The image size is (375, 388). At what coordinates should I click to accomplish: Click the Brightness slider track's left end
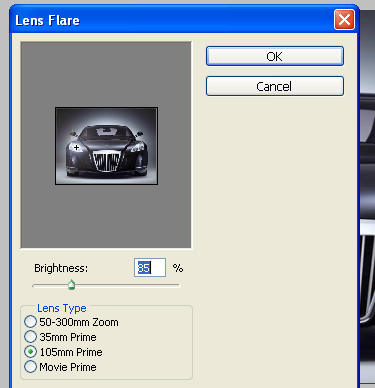click(x=35, y=286)
